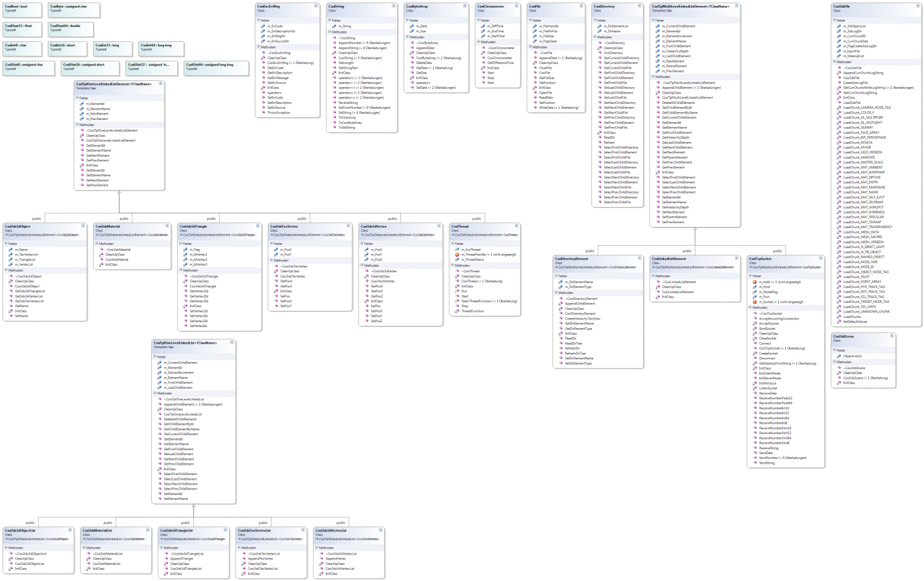The image size is (924, 581).
Task: Click method icon beside Get3ds3dTriangleList
Action: click(x=11, y=292)
